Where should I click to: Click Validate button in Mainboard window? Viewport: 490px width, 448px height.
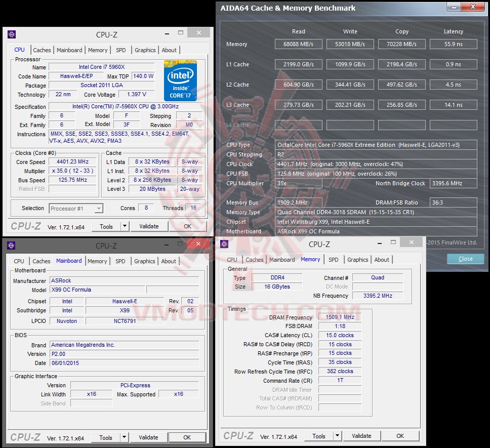[x=148, y=437]
